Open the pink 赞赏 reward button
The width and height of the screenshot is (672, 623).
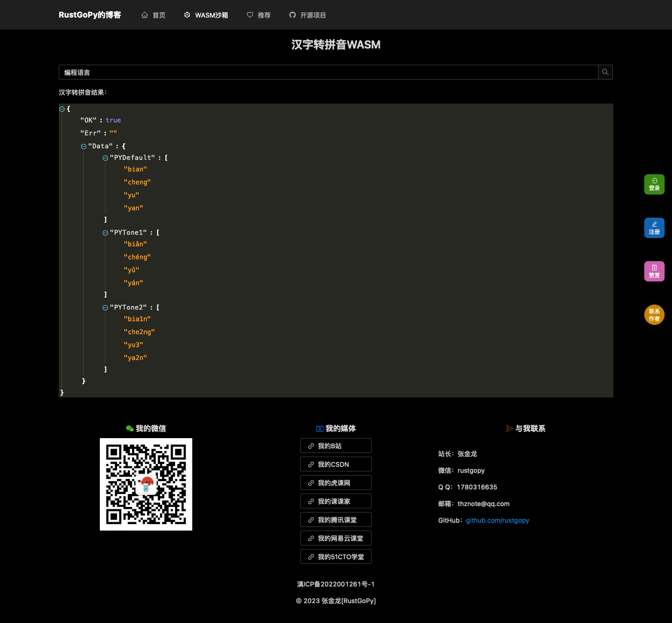[654, 271]
